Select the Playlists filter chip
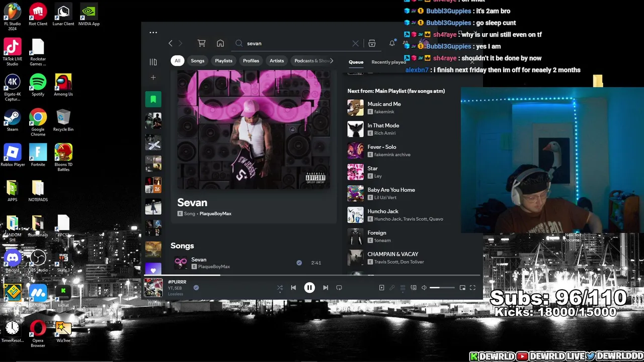Screen dimensions: 644x362 [223, 61]
